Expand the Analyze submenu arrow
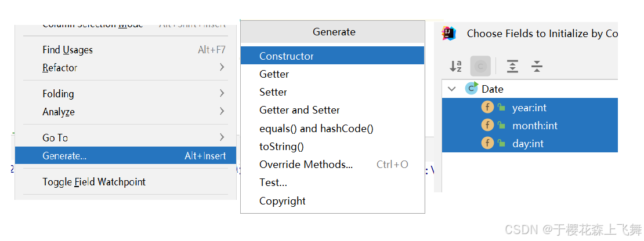Image resolution: width=644 pixels, height=241 pixels. pyautogui.click(x=222, y=111)
